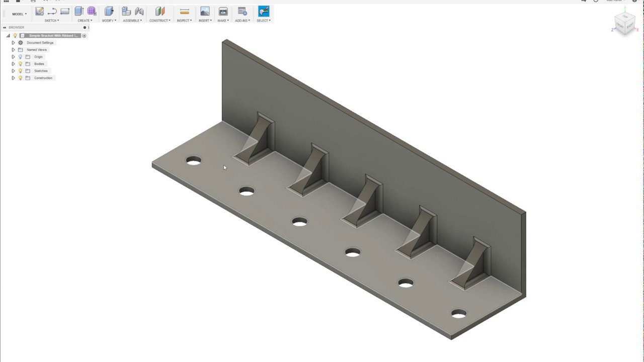Start a new sketch with Create Sketch icon
This screenshot has height=362, width=644.
pyautogui.click(x=39, y=11)
